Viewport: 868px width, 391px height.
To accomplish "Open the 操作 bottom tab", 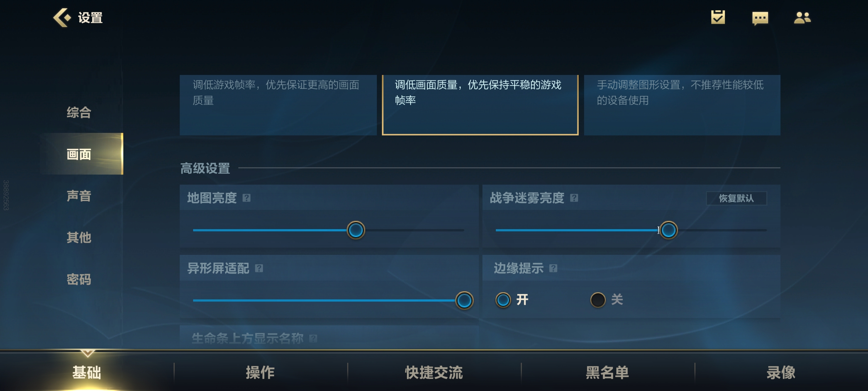I will (x=260, y=372).
